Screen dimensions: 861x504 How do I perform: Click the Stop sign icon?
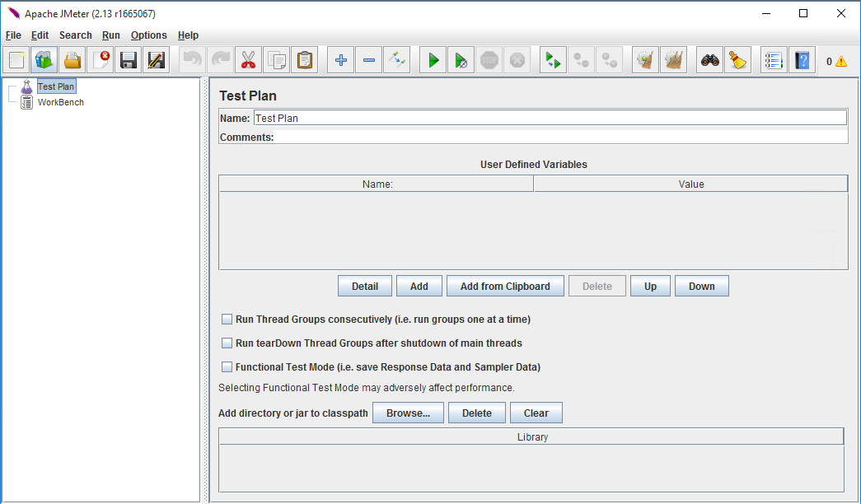[x=489, y=60]
